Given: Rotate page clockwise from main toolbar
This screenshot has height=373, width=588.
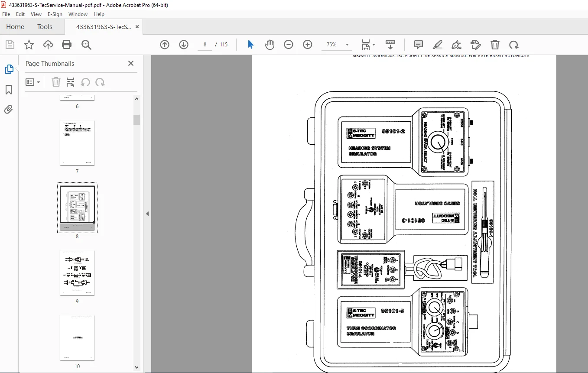Looking at the screenshot, I should pyautogui.click(x=514, y=45).
